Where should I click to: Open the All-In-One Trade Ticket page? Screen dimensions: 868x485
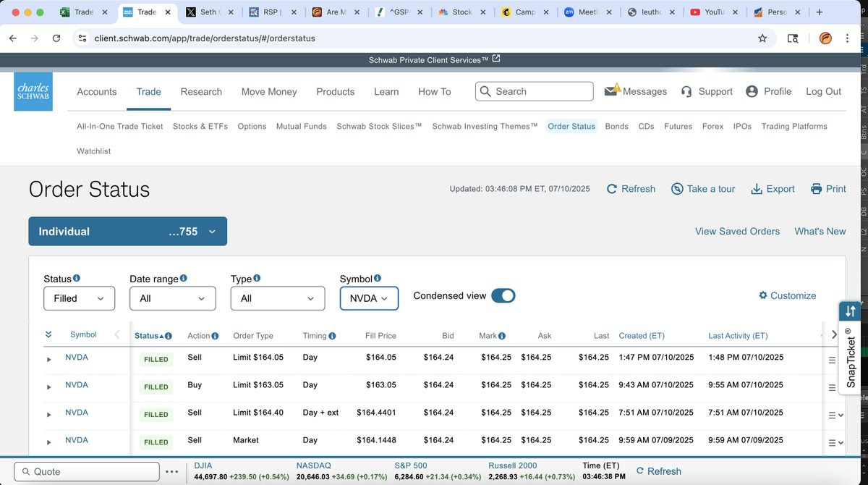point(120,126)
